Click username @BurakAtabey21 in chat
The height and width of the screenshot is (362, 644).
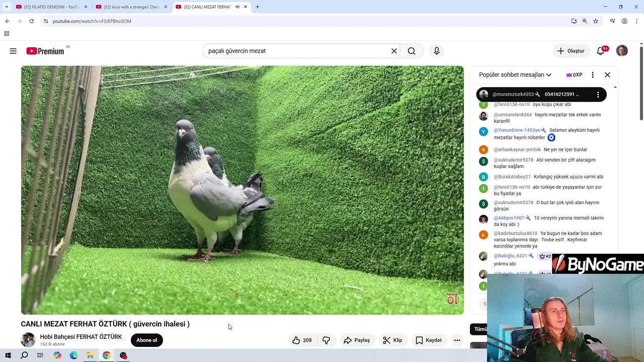tap(512, 177)
